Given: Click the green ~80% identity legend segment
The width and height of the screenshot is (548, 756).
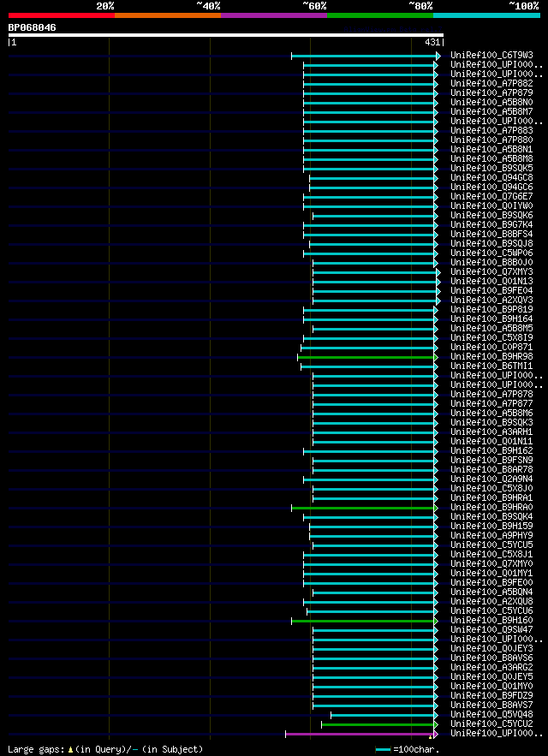Looking at the screenshot, I should pyautogui.click(x=380, y=15).
